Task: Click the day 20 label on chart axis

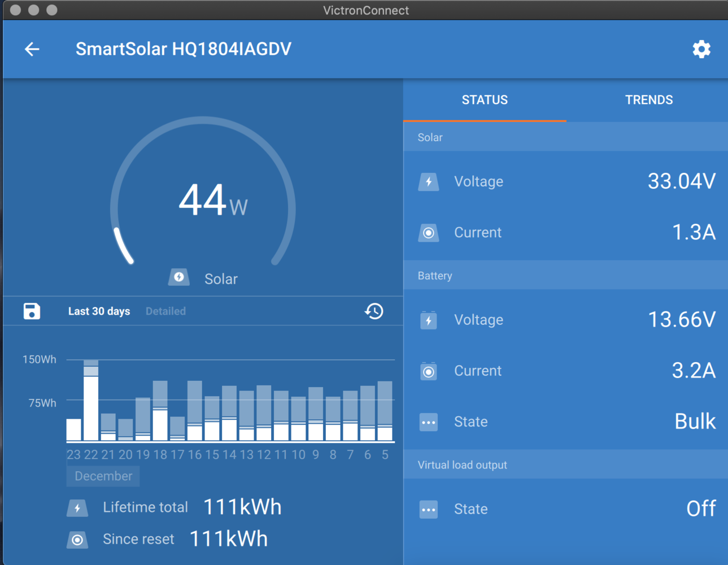Action: (x=125, y=455)
